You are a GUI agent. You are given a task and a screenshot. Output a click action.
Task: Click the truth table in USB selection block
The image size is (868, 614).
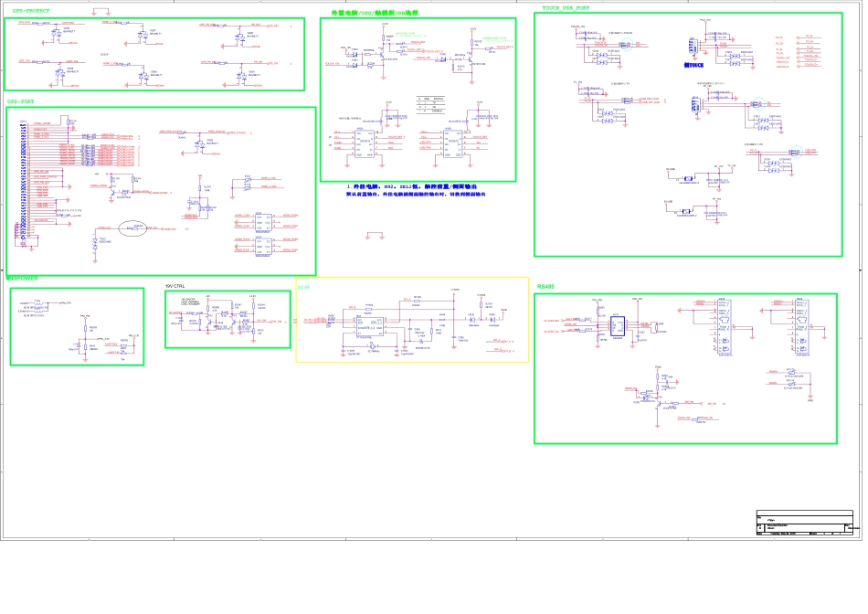click(431, 104)
